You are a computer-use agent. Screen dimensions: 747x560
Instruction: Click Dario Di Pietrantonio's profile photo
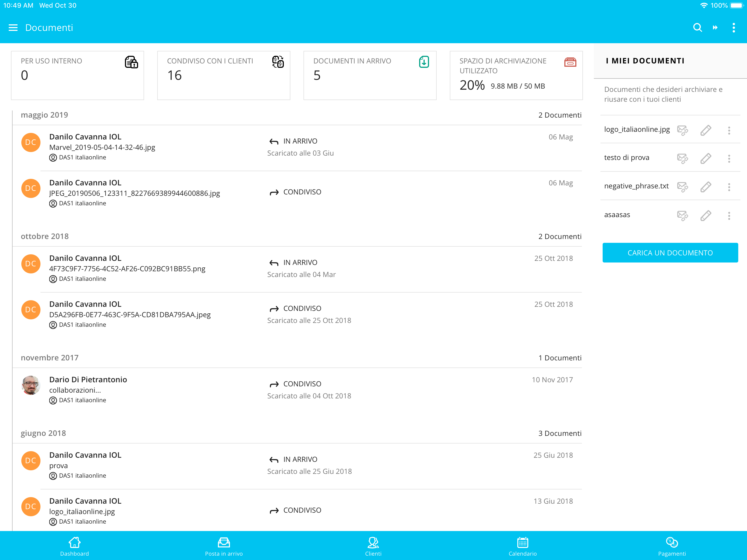click(31, 385)
